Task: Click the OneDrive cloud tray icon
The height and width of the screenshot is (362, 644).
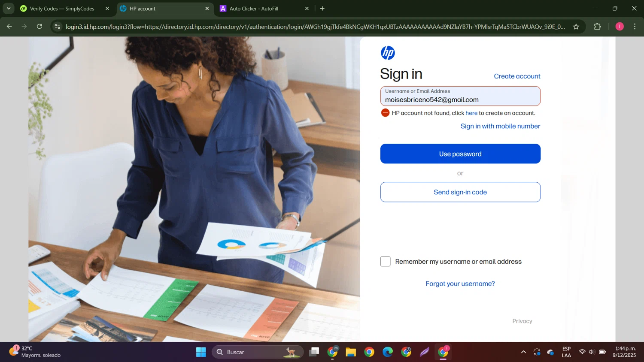Action: [550, 352]
